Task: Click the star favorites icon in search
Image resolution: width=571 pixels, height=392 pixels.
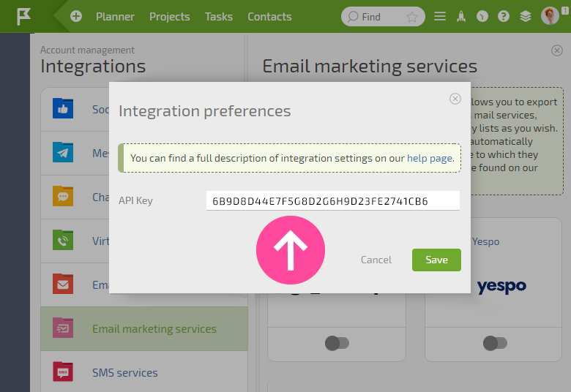Action: tap(412, 17)
